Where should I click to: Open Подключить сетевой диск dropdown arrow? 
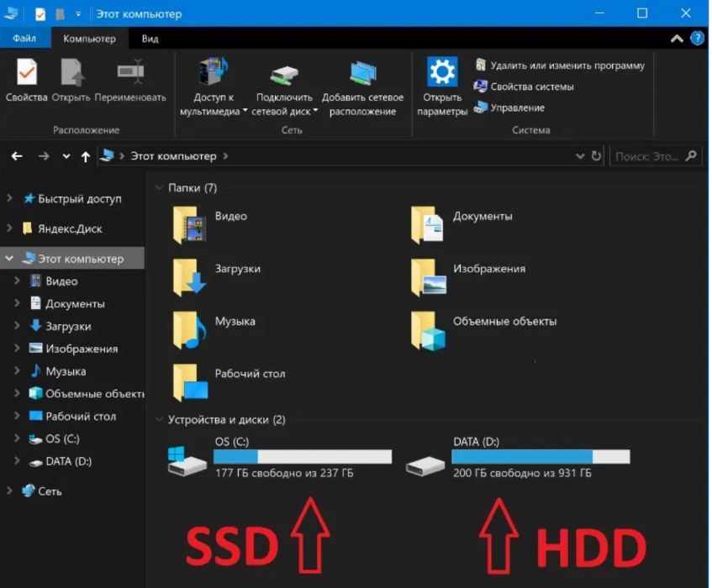[x=315, y=110]
